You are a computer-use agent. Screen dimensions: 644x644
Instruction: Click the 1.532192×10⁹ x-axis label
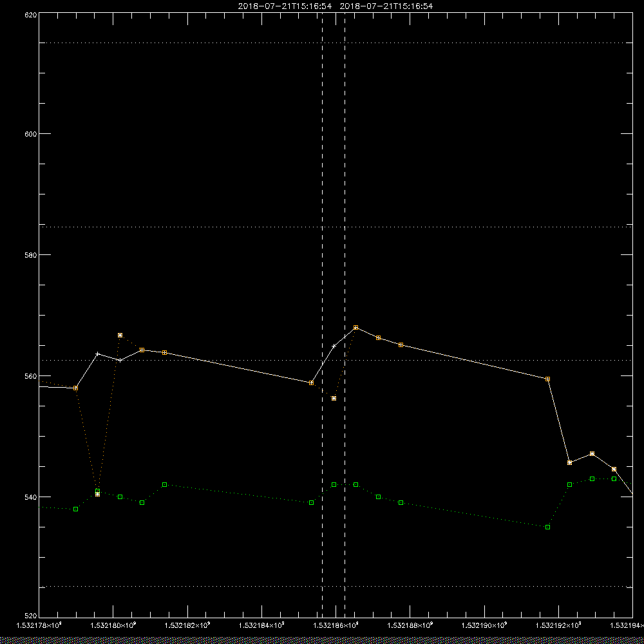click(558, 625)
